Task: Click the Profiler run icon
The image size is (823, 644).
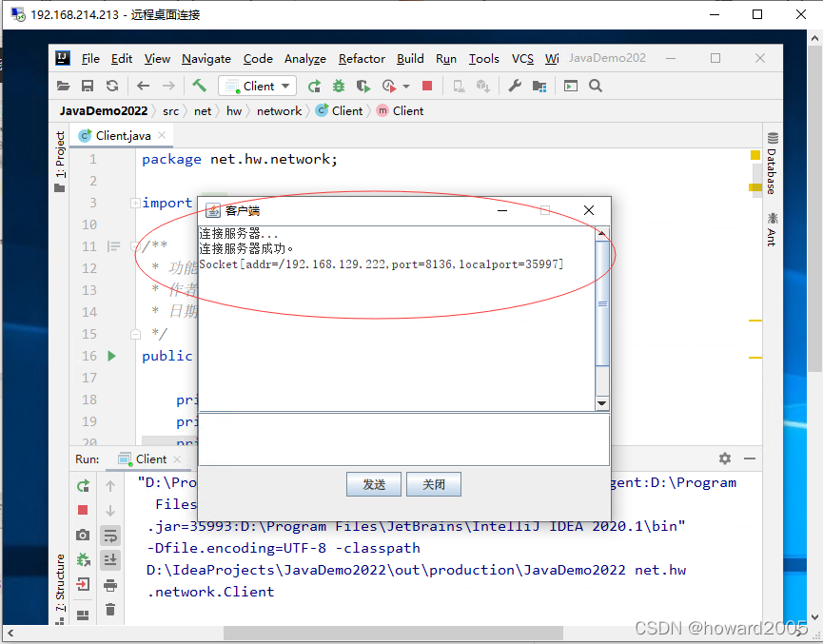Action: tap(388, 86)
